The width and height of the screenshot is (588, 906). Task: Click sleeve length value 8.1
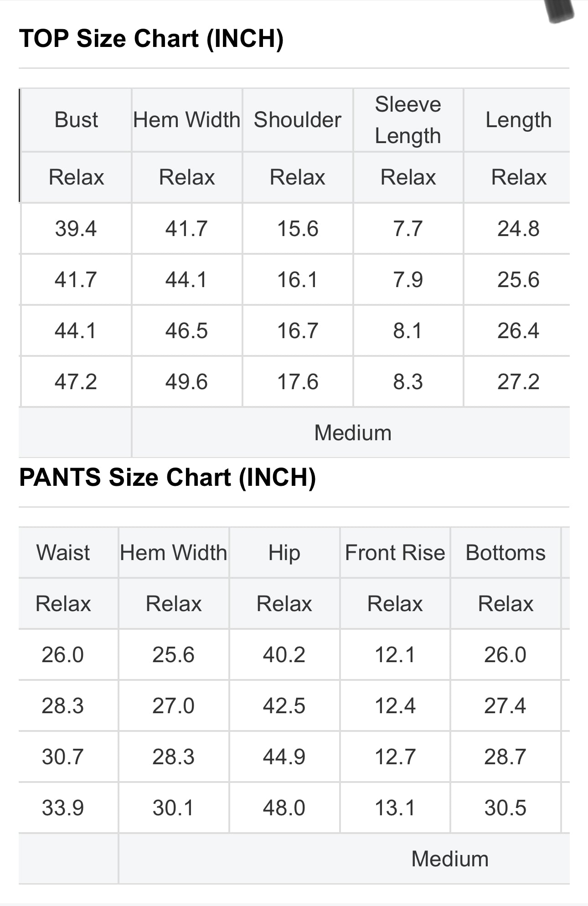(x=408, y=330)
